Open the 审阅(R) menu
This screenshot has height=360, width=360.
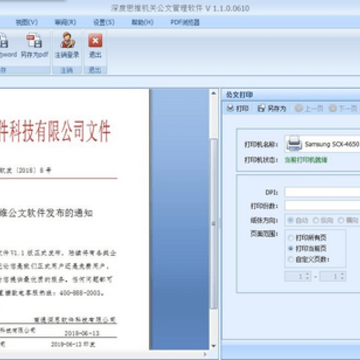point(65,22)
